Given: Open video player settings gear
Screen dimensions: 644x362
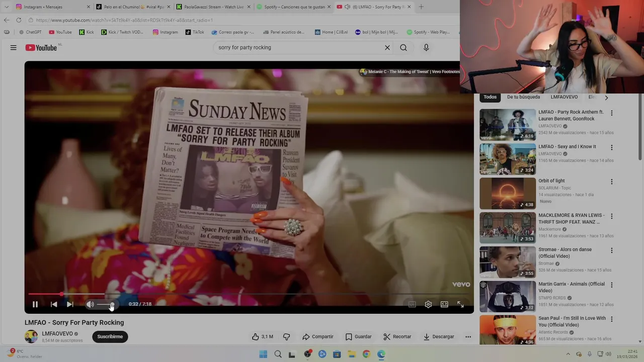Looking at the screenshot, I should click(428, 304).
